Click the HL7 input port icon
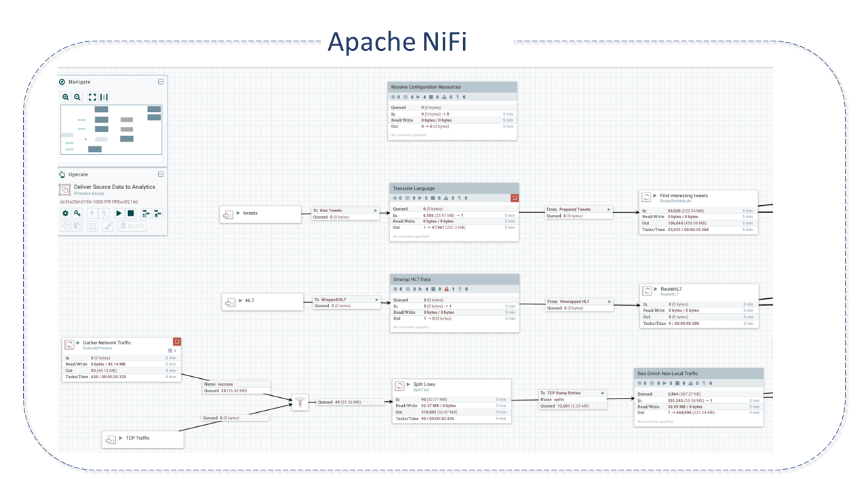This screenshot has height=488, width=868. (231, 302)
